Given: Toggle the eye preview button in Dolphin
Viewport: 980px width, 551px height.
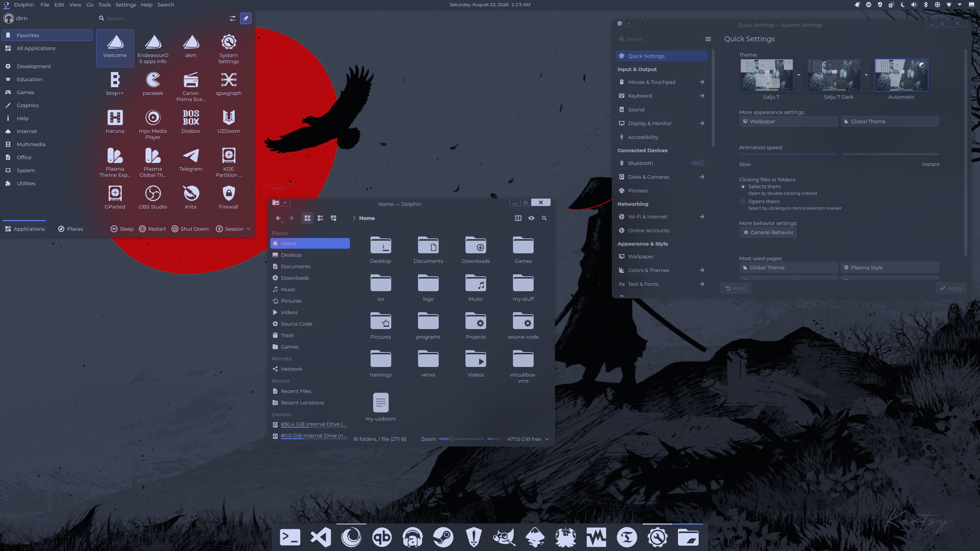Looking at the screenshot, I should point(531,218).
